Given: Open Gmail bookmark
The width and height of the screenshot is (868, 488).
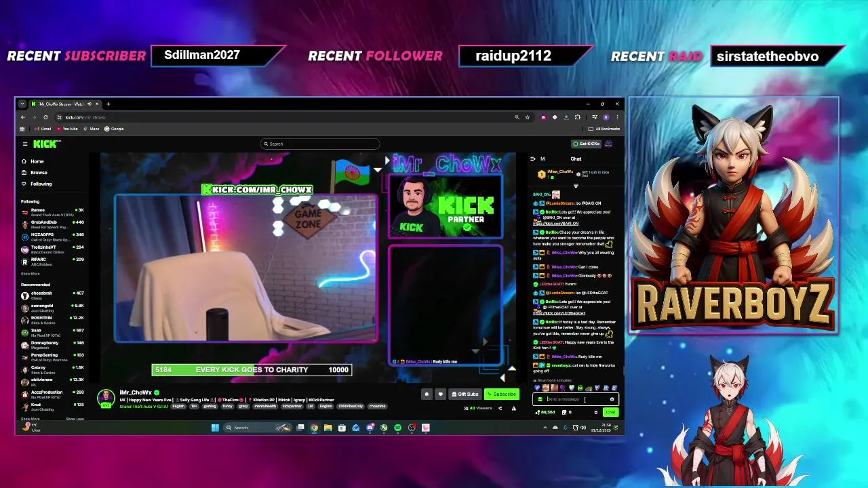Looking at the screenshot, I should point(43,129).
